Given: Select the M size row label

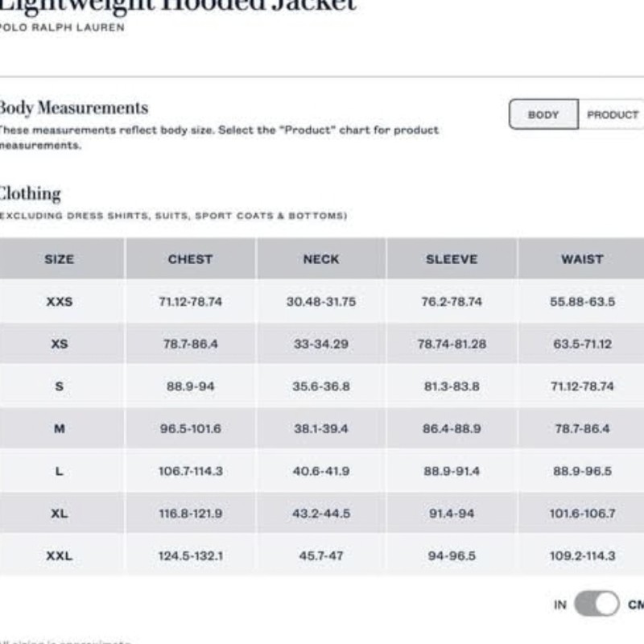Looking at the screenshot, I should [x=59, y=429].
